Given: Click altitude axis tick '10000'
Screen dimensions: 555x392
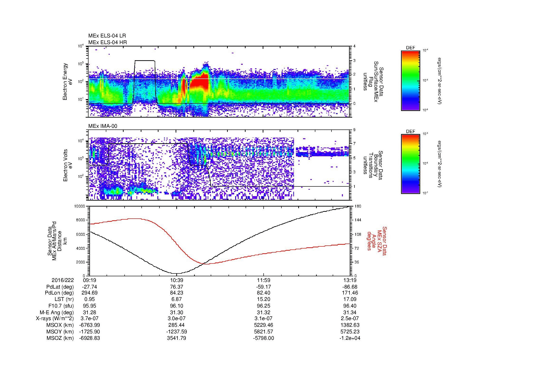Looking at the screenshot, I should [79, 206].
